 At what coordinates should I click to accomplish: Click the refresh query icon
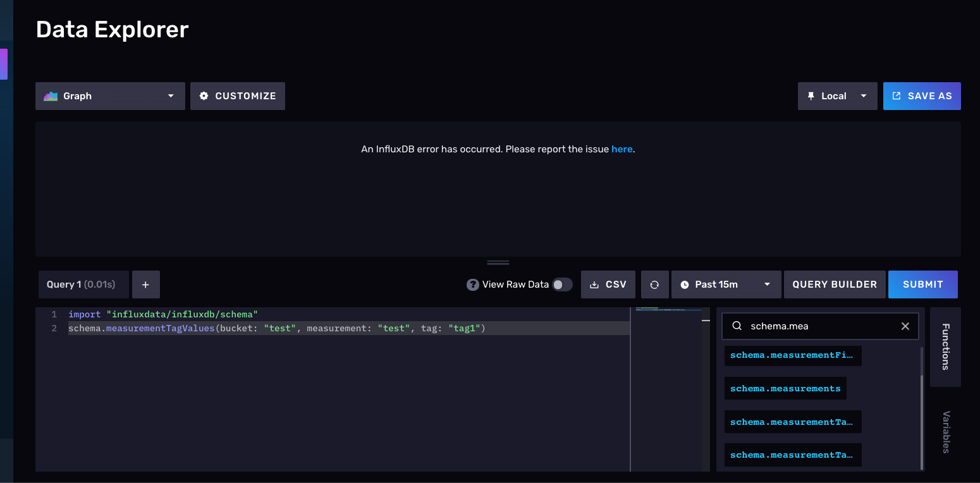654,284
